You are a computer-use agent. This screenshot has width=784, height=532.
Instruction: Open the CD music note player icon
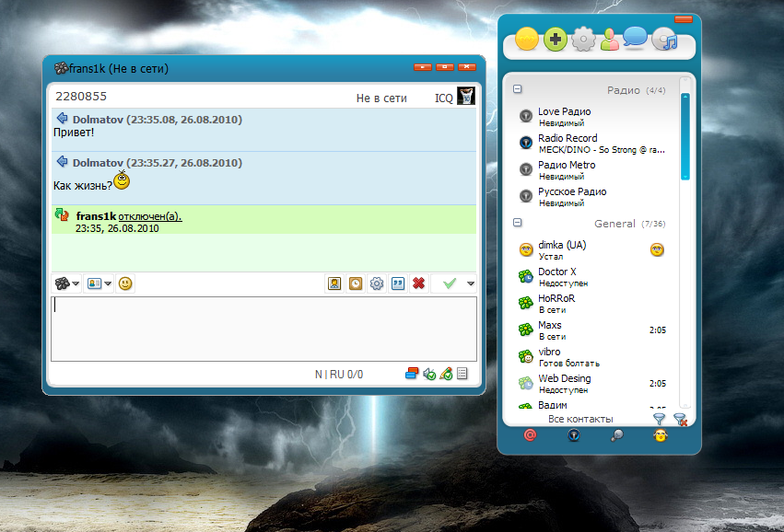664,40
